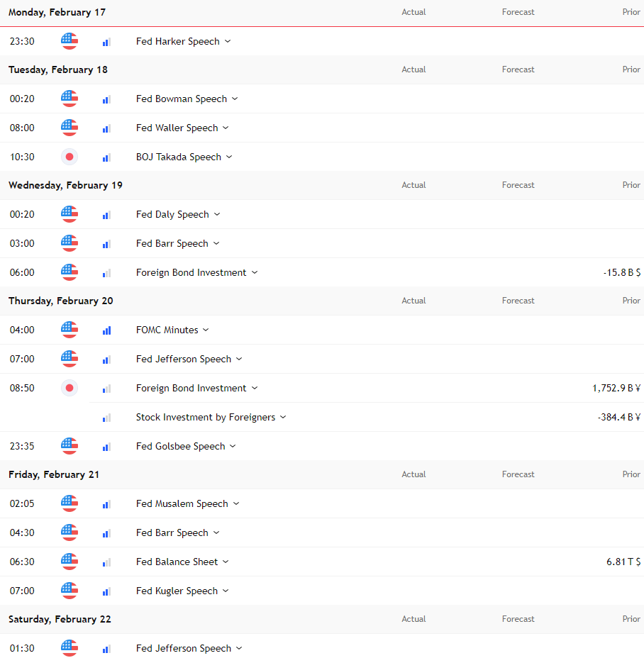Expand FOMC Minutes details arrow

click(x=206, y=330)
